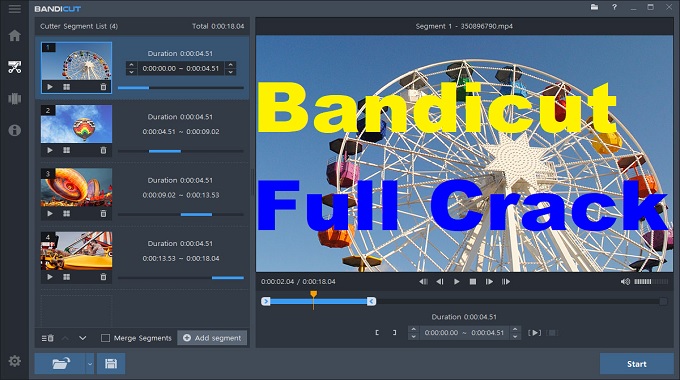Open the info sidebar icon

(14, 130)
